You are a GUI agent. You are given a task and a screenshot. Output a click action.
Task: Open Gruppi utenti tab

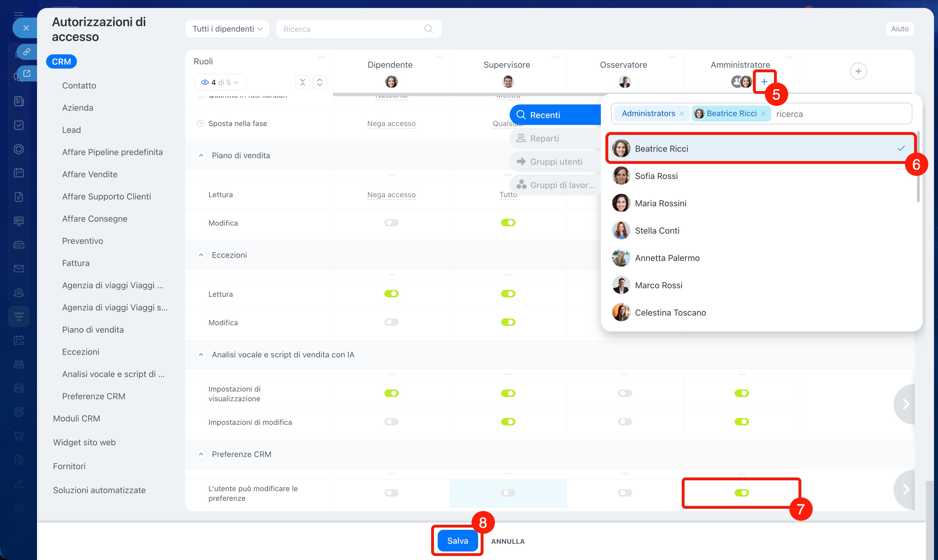click(x=556, y=162)
